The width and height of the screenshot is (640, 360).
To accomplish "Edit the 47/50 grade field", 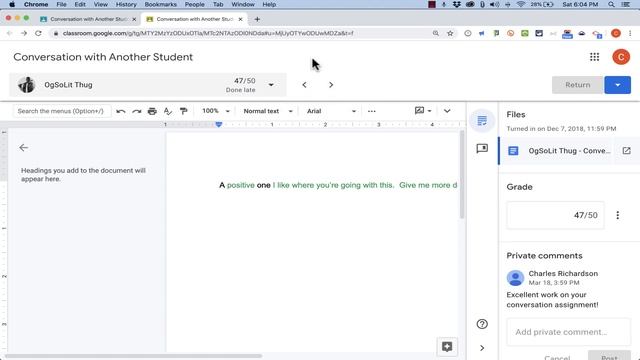I will point(556,215).
